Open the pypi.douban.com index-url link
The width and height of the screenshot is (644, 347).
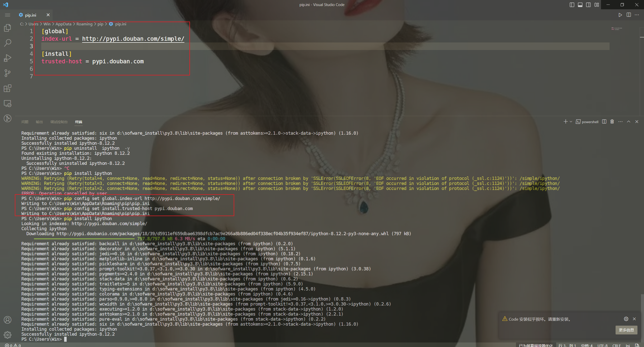(133, 39)
